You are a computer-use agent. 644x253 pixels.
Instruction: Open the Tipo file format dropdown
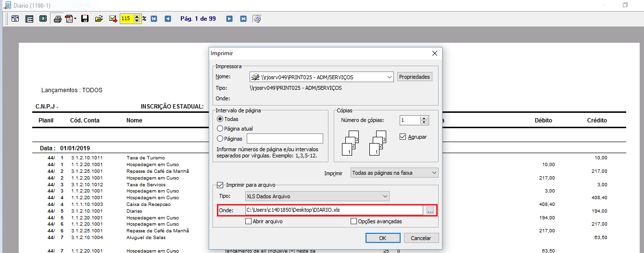317,196
